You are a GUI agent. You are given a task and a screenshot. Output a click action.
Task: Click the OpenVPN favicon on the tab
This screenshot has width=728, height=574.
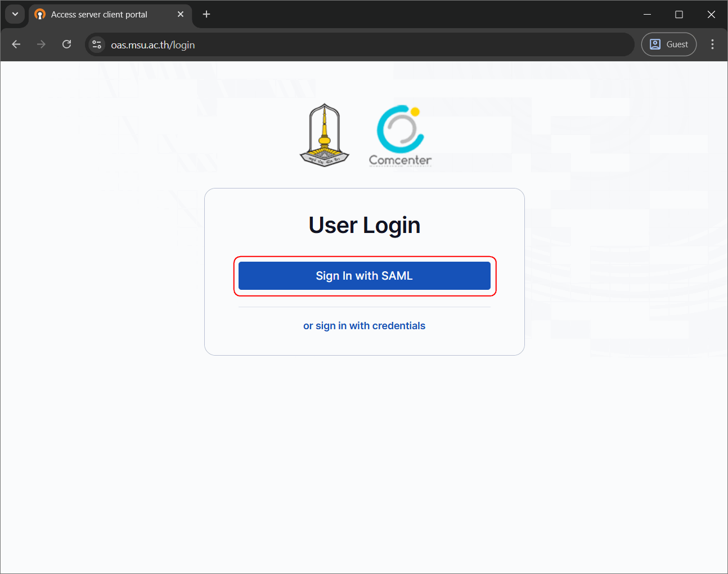(x=40, y=15)
